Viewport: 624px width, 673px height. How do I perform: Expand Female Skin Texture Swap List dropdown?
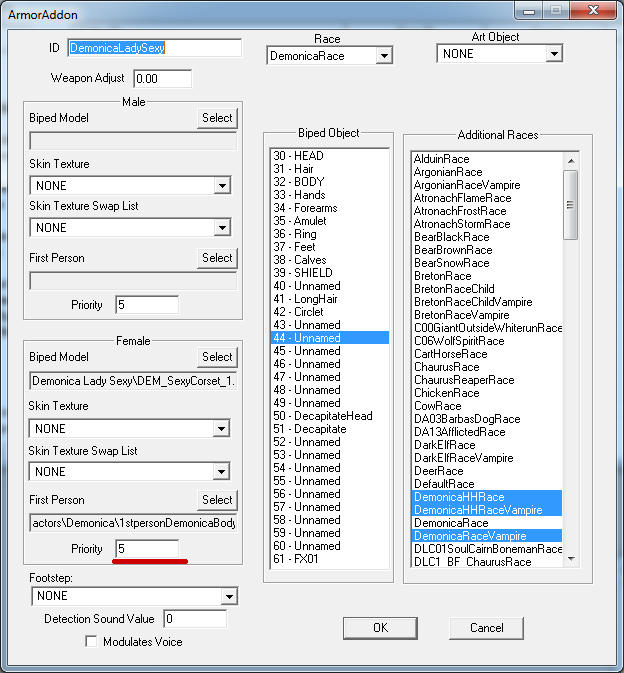point(222,471)
